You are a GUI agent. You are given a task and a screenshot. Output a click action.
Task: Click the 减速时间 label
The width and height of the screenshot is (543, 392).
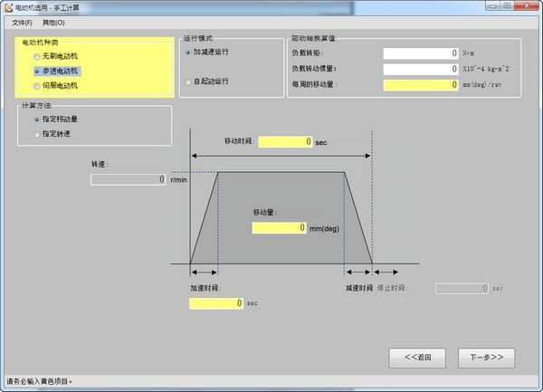pyautogui.click(x=359, y=288)
